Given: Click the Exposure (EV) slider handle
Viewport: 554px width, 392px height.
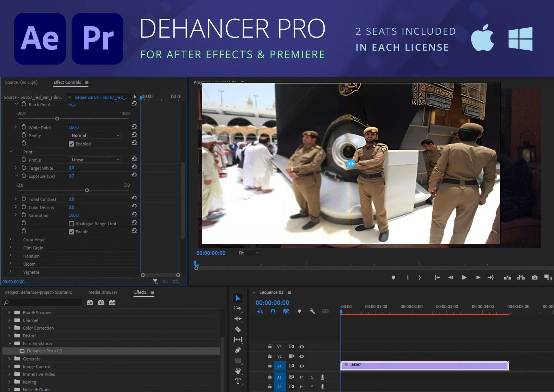Looking at the screenshot, I should (x=87, y=190).
